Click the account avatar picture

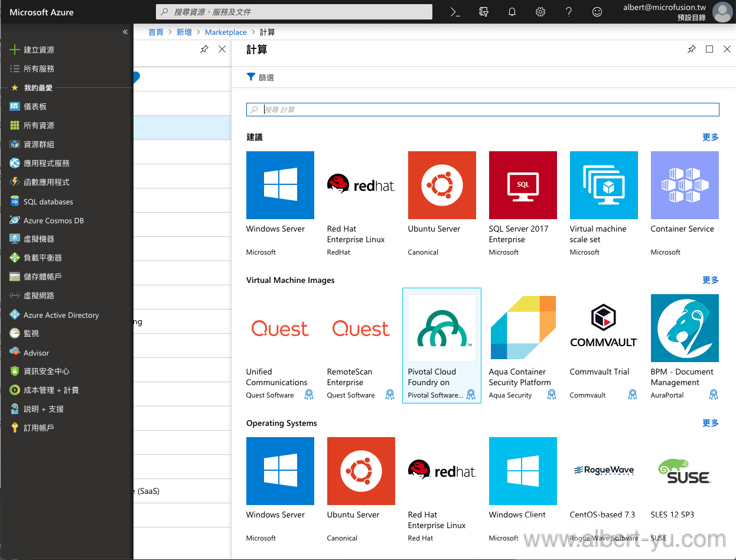pyautogui.click(x=722, y=12)
